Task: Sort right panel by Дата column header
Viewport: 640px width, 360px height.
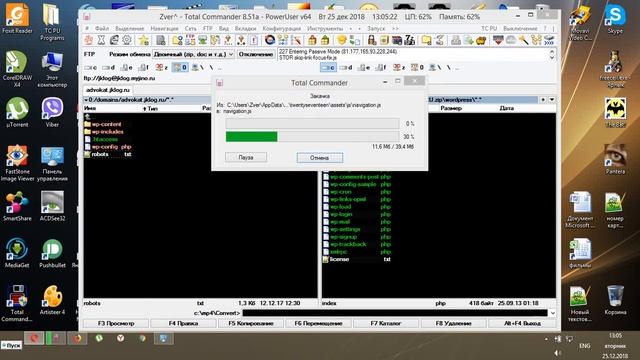Action: 507,108
